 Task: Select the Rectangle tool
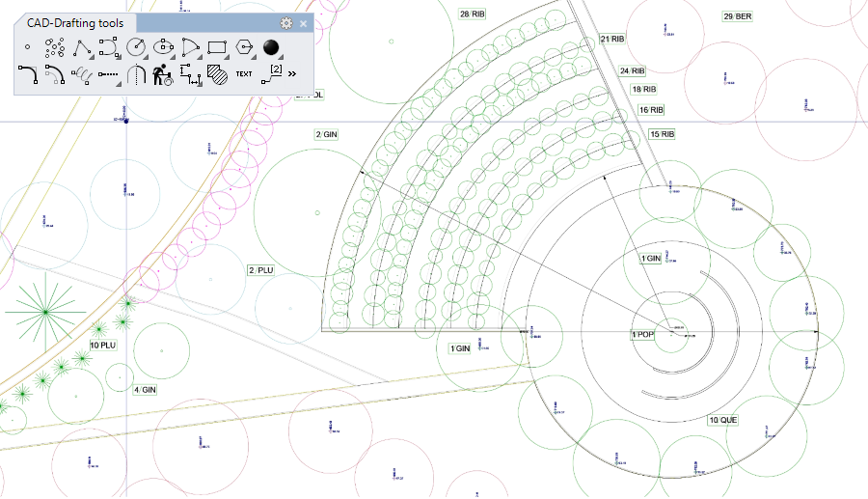[218, 47]
